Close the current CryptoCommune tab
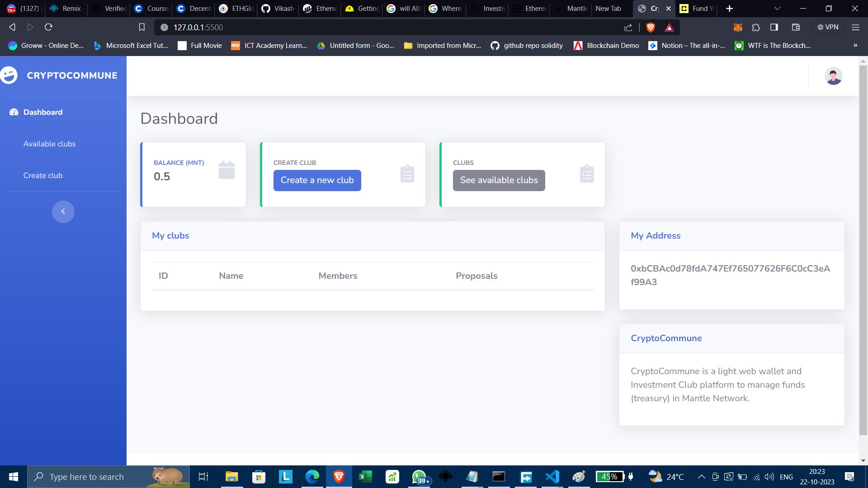Viewport: 868px width, 488px height. tap(669, 9)
